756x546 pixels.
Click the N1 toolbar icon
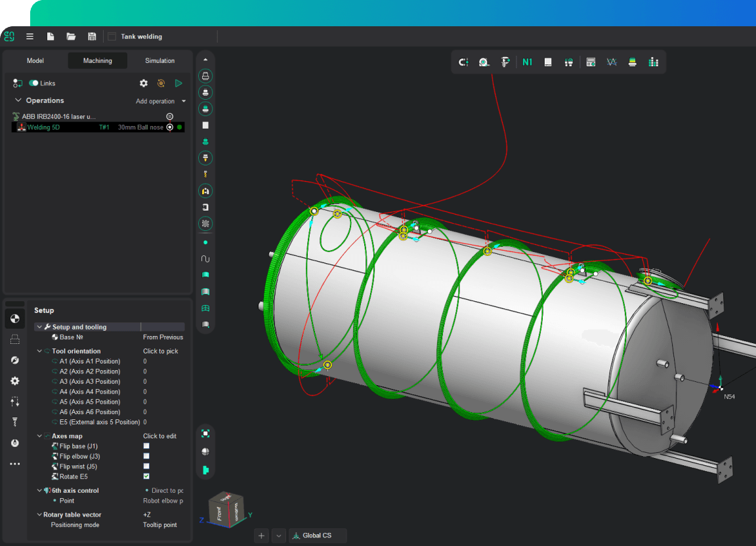[x=528, y=62]
